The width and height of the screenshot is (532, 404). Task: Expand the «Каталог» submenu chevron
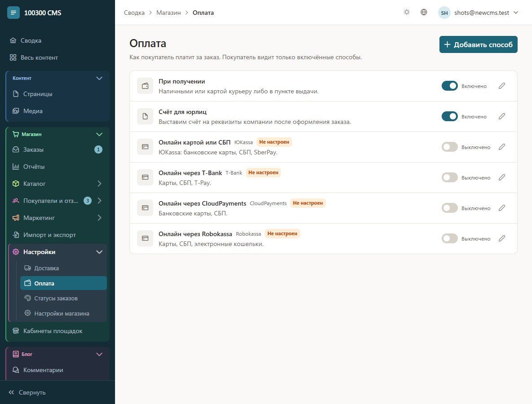point(99,183)
